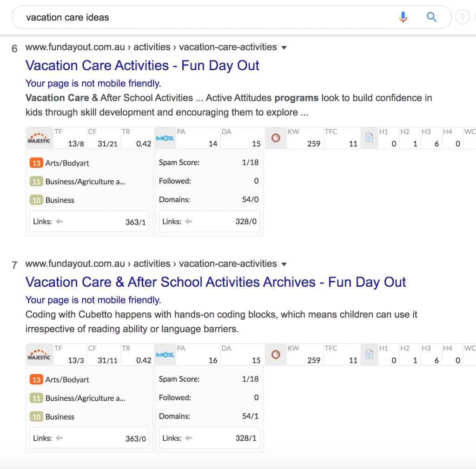Click the Majestic logo in result 6 metrics bar

40,138
